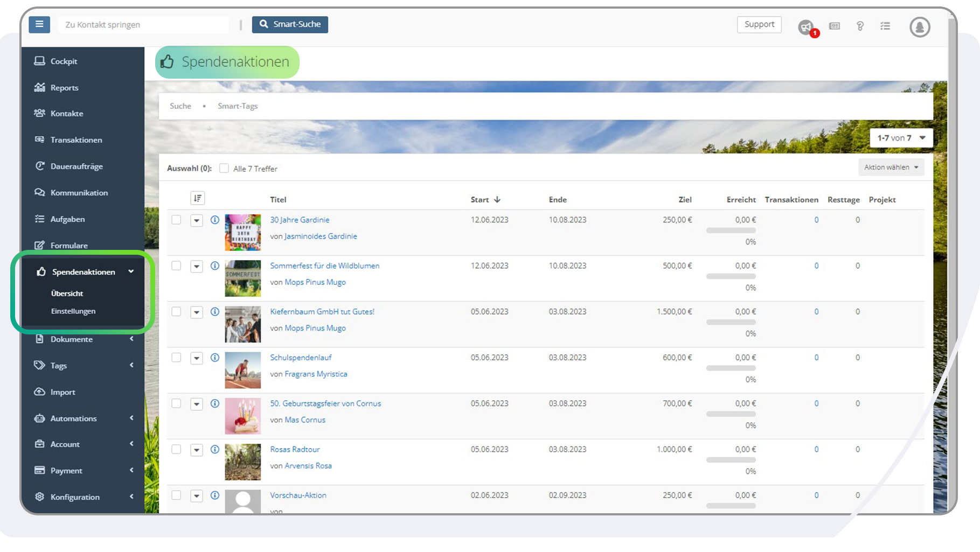
Task: Open the Reports section from the sidebar
Action: pyautogui.click(x=65, y=87)
